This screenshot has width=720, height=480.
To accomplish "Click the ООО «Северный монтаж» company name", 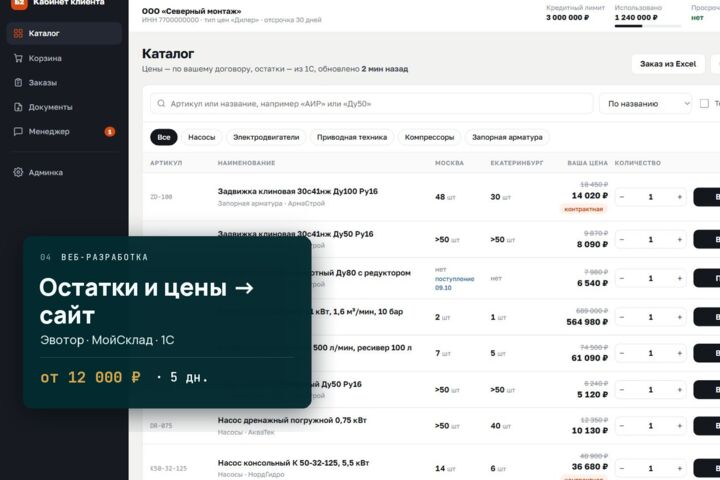I will 191,11.
